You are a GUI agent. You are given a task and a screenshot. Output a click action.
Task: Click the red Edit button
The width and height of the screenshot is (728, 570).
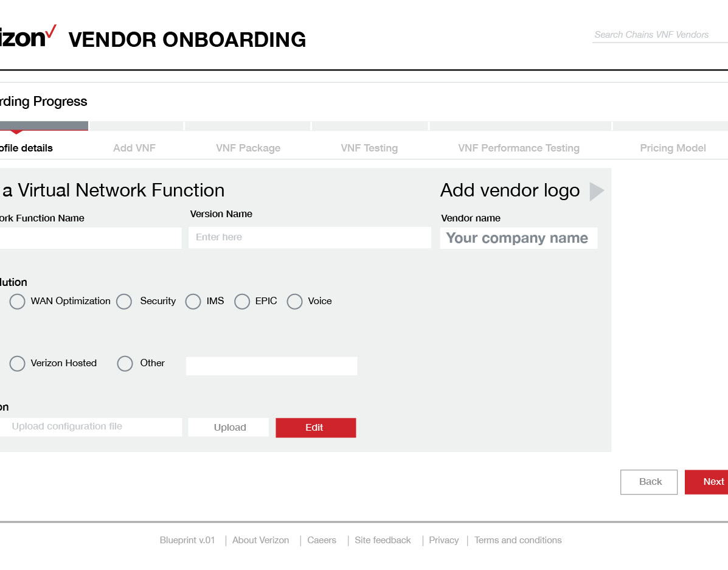point(316,428)
